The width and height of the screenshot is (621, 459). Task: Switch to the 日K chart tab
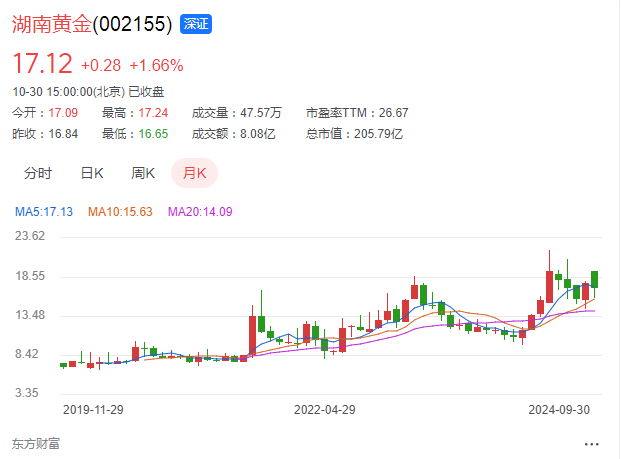point(92,173)
